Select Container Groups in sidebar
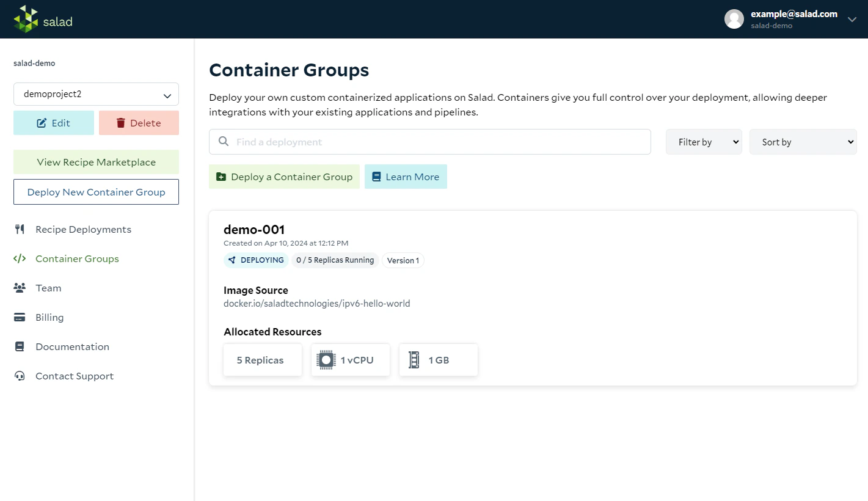Image resolution: width=868 pixels, height=501 pixels. 77,259
